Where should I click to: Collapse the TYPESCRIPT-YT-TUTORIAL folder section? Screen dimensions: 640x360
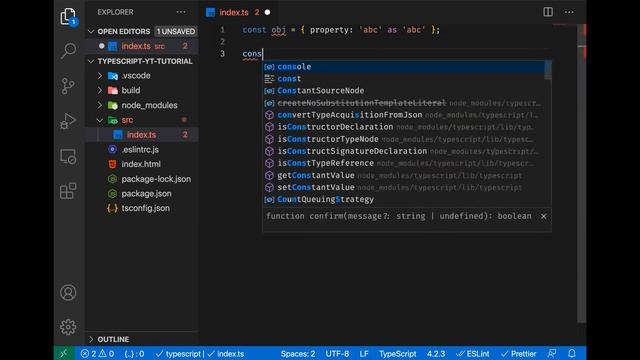91,61
